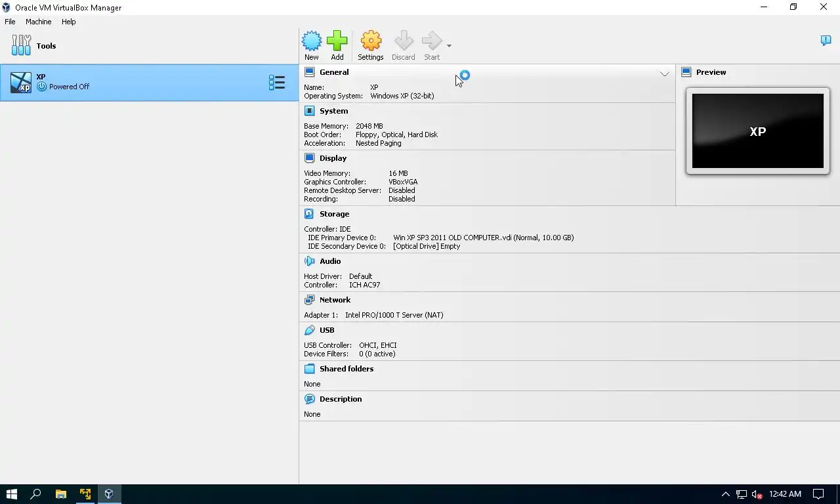Open the General settings heading link
Image resolution: width=840 pixels, height=504 pixels.
pyautogui.click(x=334, y=72)
